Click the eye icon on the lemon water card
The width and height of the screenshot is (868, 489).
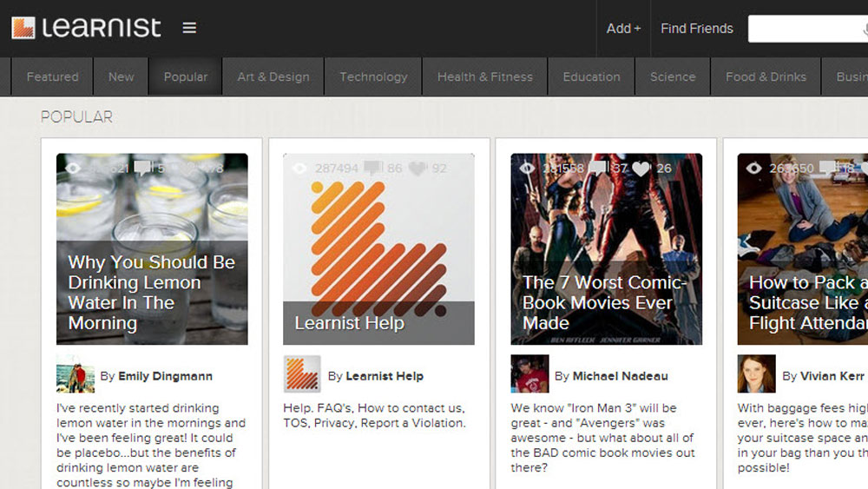pos(73,169)
